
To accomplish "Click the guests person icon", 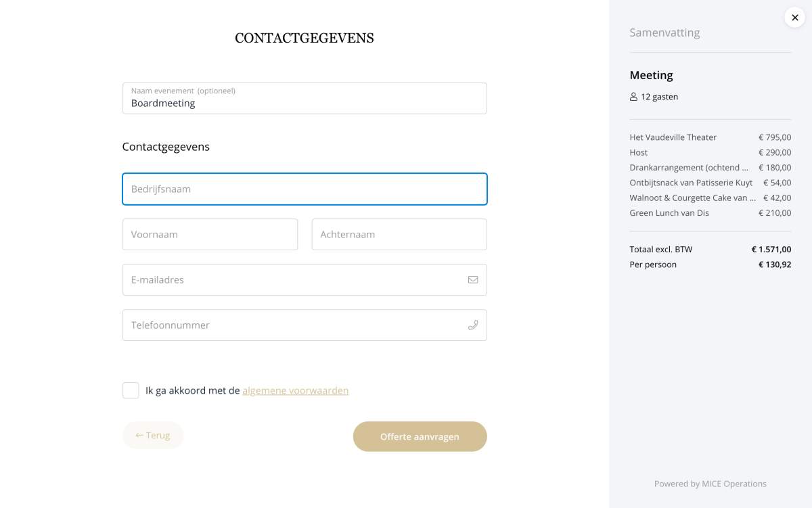I will pos(633,97).
